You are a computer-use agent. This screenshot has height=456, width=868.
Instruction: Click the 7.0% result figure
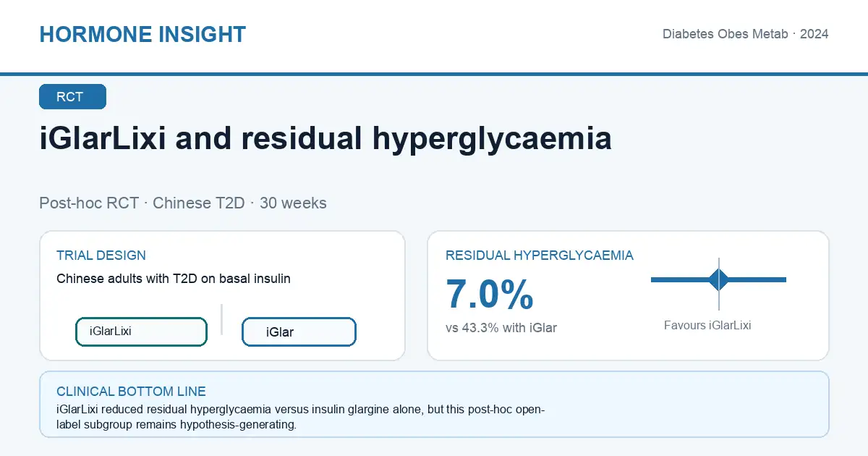tap(490, 295)
